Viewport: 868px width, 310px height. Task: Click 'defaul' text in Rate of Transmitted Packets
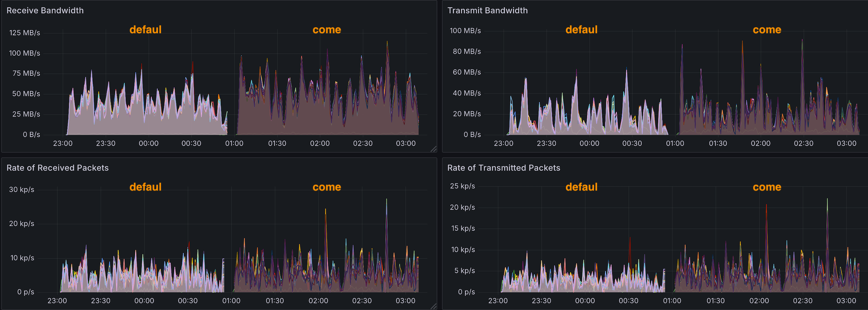point(581,187)
